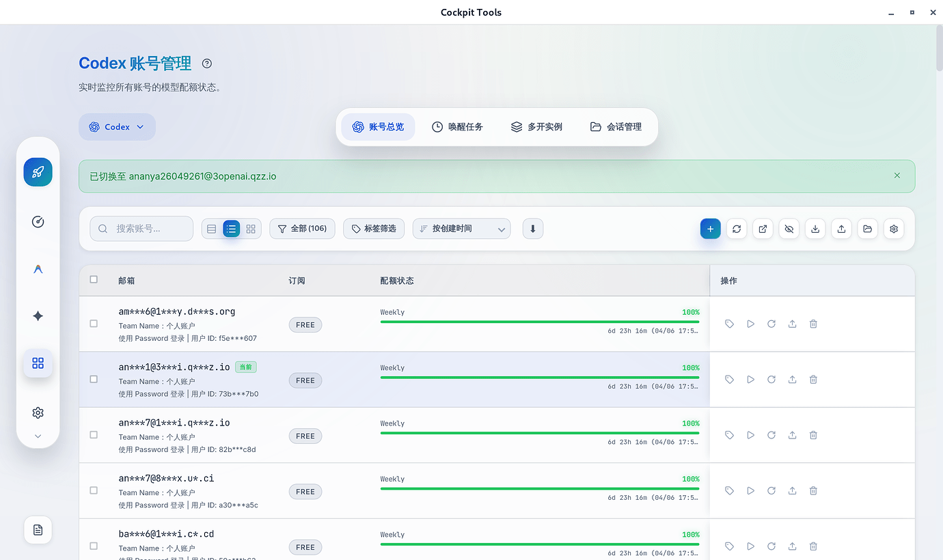Click the help question mark next to title
The image size is (943, 560).
click(207, 64)
